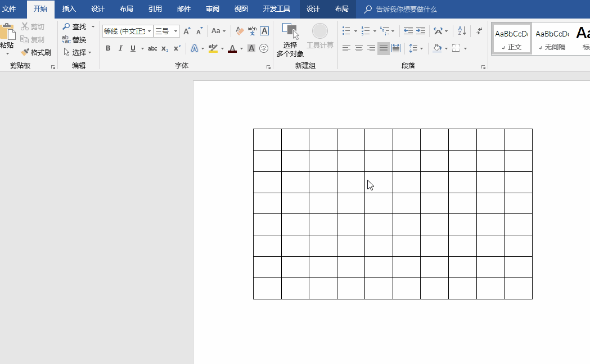590x364 pixels.
Task: Click the 替换 (Replace) button
Action: click(x=74, y=40)
